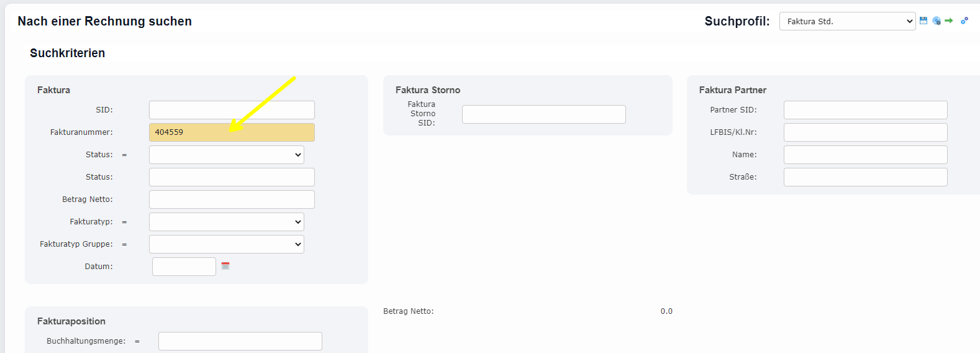Click the Name field in Faktura Partner
The height and width of the screenshot is (353, 980).
click(865, 155)
